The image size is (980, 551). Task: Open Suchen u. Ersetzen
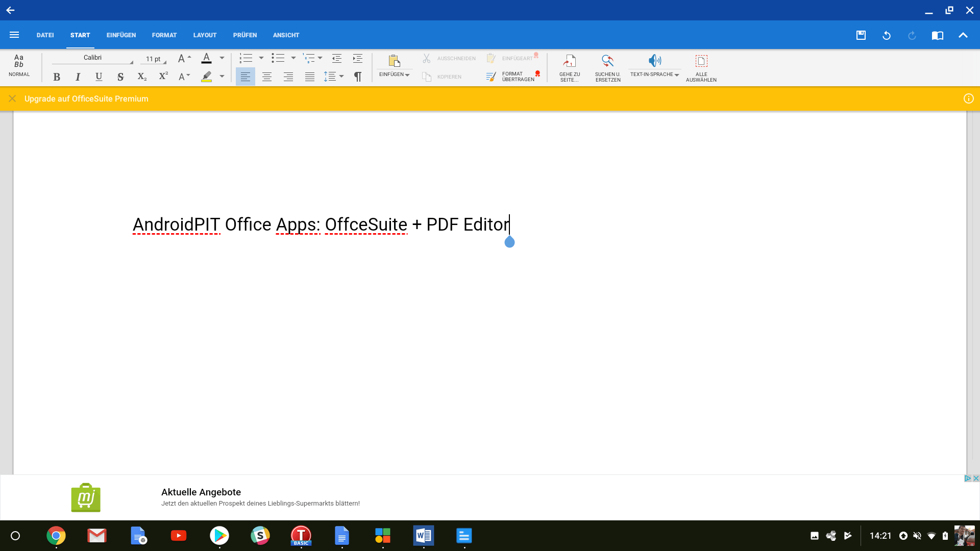click(607, 67)
